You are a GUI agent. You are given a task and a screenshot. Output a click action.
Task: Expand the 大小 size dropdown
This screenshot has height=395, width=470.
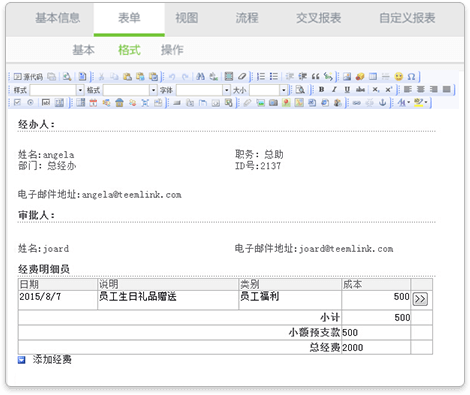click(268, 90)
